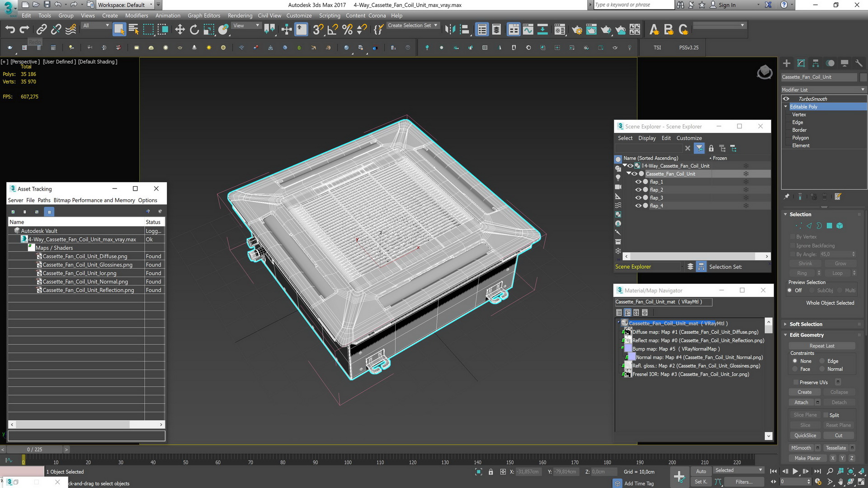Collapse Cassette_Fan_Coil_Unit in Scene Explorer
868x488 pixels.
[x=628, y=174]
